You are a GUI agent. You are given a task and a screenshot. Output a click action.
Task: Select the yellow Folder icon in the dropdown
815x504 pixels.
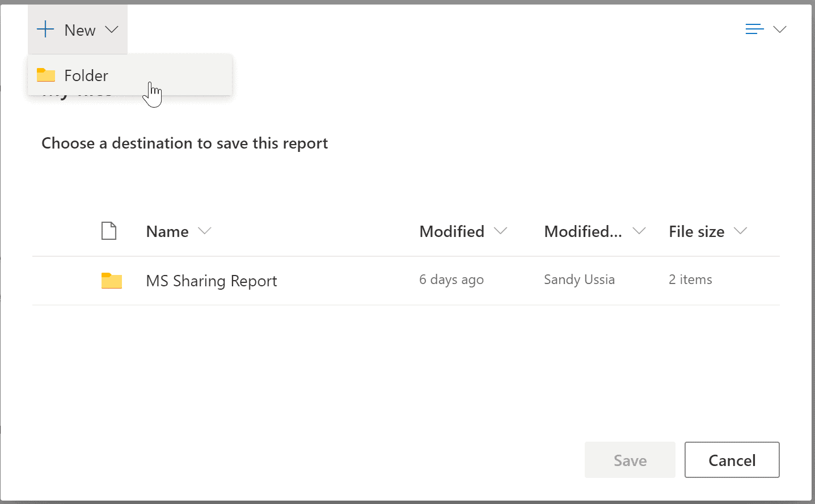(46, 75)
